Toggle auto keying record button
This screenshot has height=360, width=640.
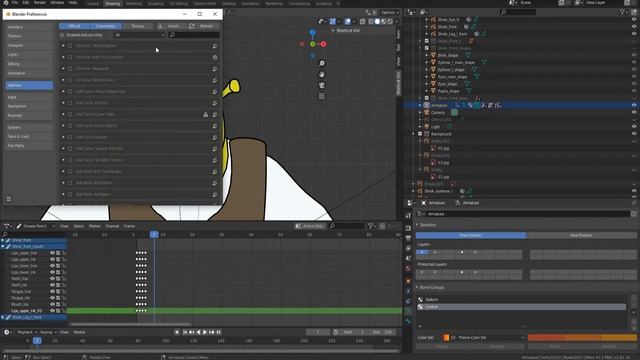click(x=177, y=332)
